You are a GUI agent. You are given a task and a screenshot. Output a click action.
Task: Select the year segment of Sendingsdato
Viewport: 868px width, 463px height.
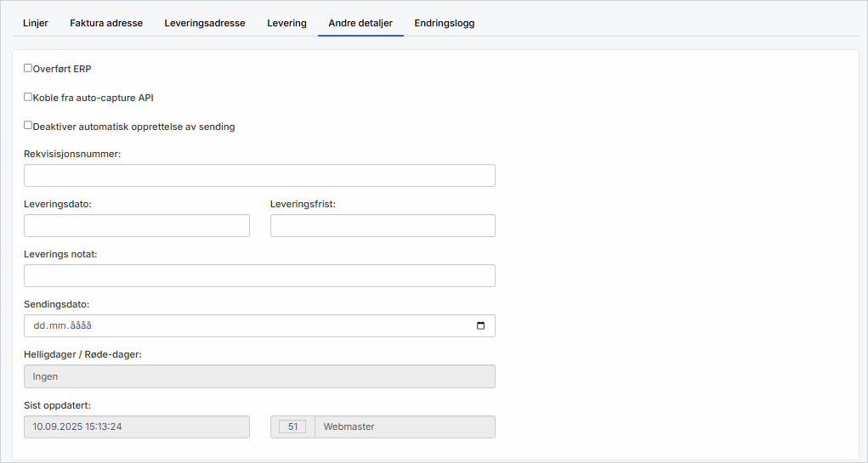pos(80,326)
